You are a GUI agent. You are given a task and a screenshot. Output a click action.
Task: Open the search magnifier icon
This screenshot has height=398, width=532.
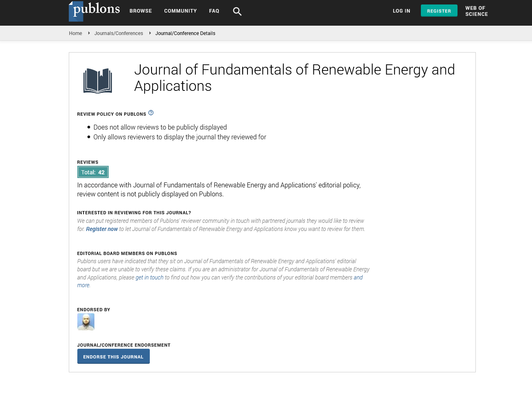click(237, 11)
